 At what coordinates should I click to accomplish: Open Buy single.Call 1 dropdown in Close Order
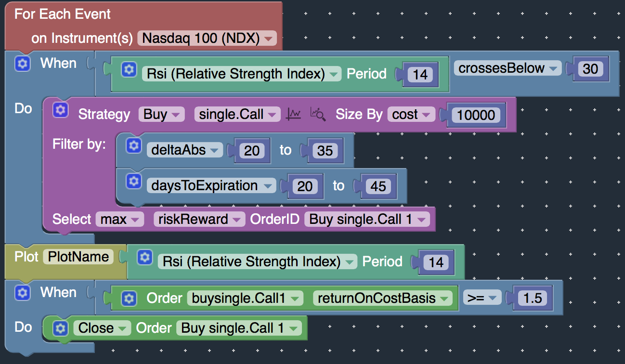[239, 328]
